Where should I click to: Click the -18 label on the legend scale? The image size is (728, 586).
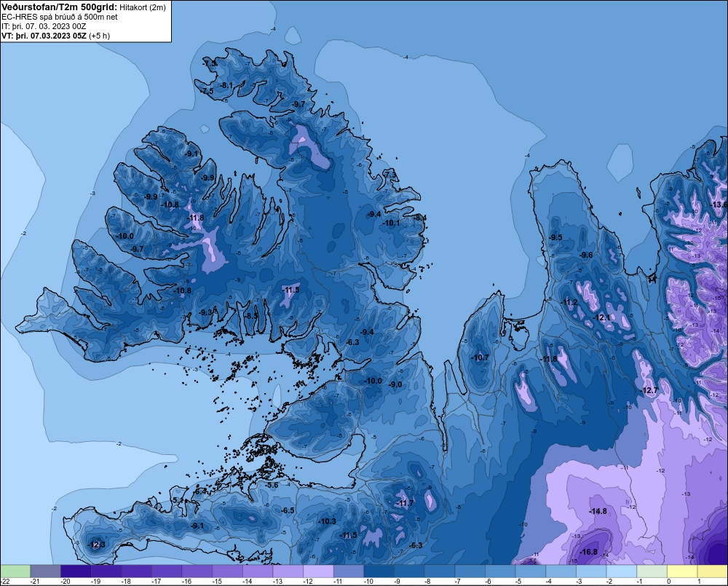coord(125,582)
